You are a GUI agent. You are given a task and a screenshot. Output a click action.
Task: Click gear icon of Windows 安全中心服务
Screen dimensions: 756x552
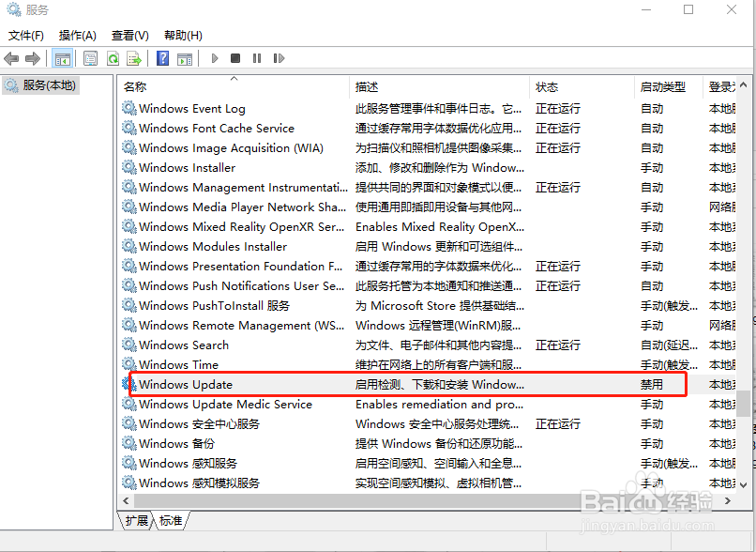[129, 423]
